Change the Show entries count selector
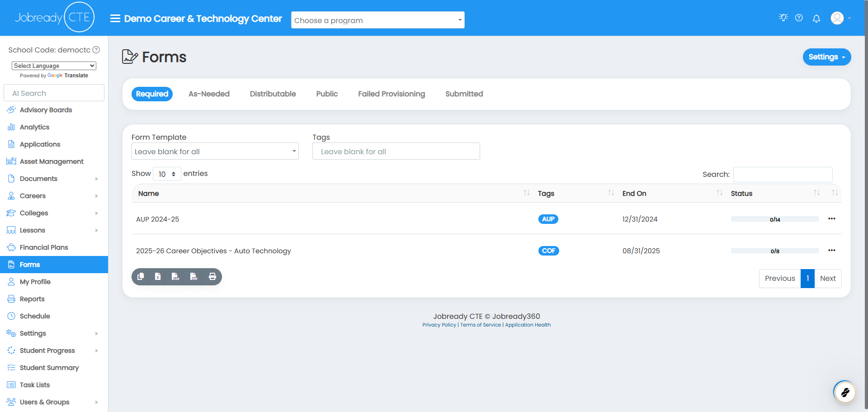Image resolution: width=868 pixels, height=412 pixels. [x=167, y=174]
